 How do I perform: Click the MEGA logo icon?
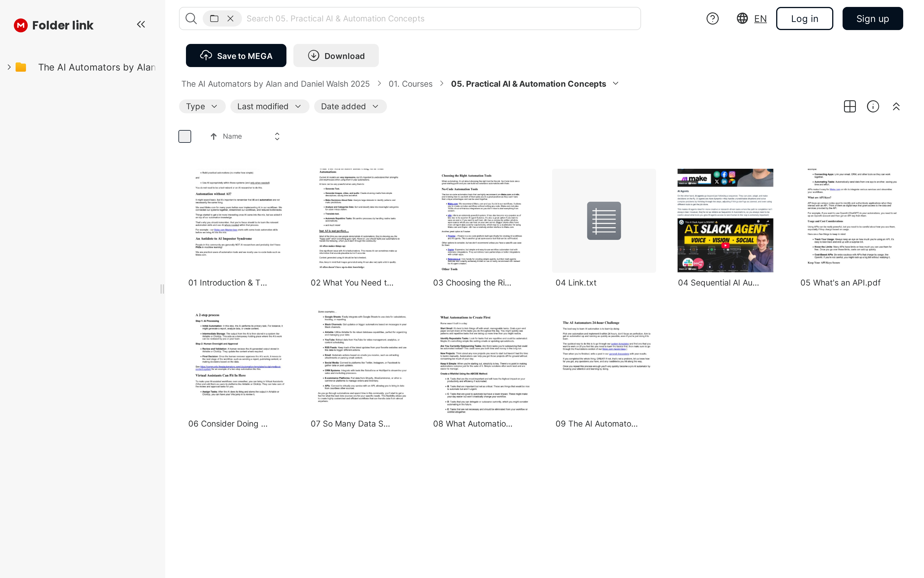(x=21, y=25)
